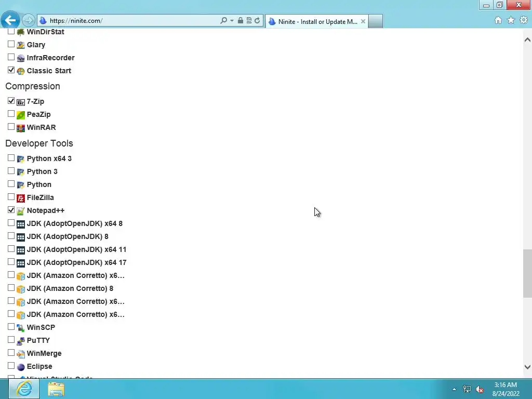
Task: Click the scrollbar down arrow
Action: click(x=527, y=367)
